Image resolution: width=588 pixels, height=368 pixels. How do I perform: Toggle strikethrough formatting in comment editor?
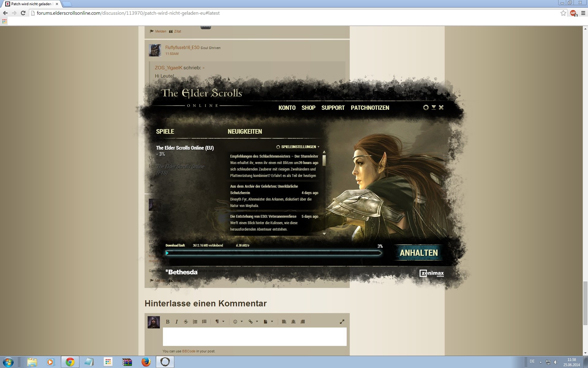pos(186,322)
